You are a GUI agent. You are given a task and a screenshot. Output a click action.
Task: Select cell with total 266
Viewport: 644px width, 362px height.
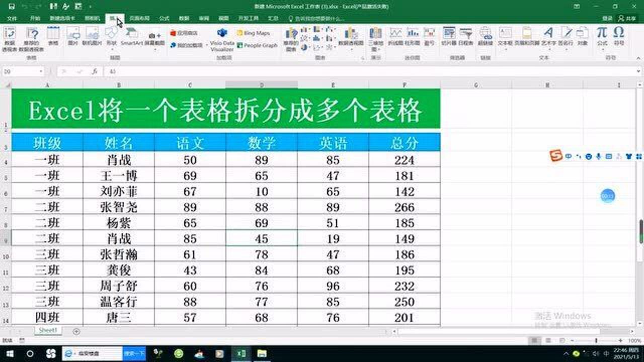[405, 207]
